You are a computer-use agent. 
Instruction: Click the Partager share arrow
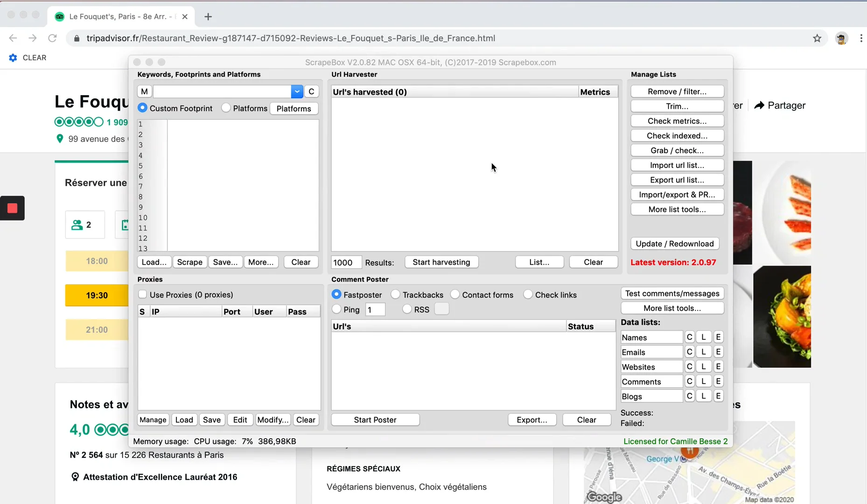(x=759, y=105)
